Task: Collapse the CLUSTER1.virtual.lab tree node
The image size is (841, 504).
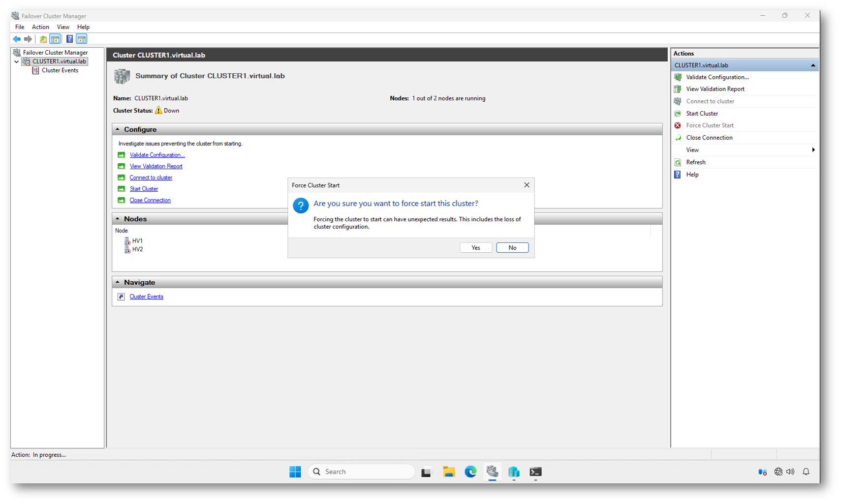Action: tap(17, 61)
